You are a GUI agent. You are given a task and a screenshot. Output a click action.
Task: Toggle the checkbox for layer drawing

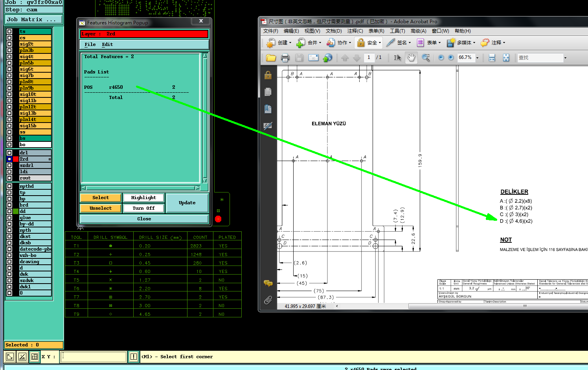point(9,262)
